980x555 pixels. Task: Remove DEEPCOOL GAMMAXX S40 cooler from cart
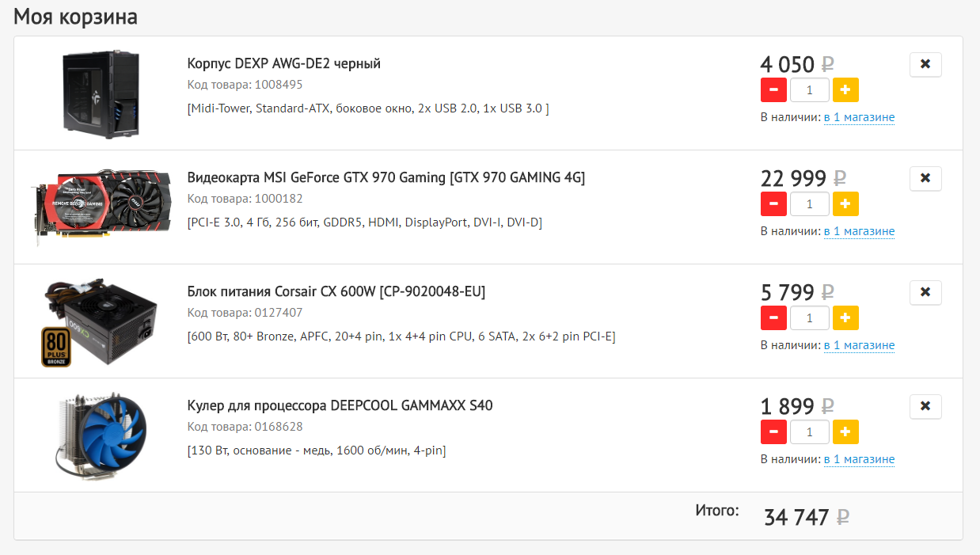pyautogui.click(x=925, y=407)
